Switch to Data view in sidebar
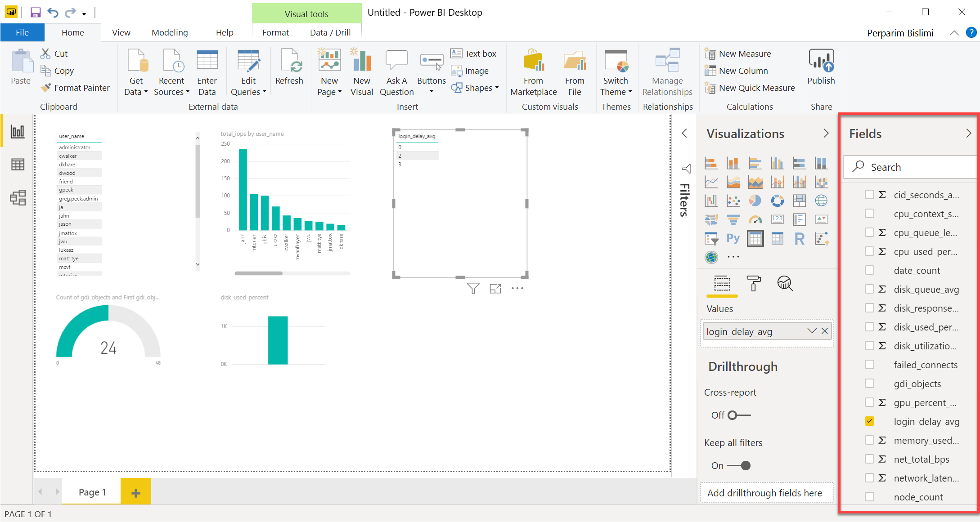Screen dimensions: 980x522 [x=18, y=165]
